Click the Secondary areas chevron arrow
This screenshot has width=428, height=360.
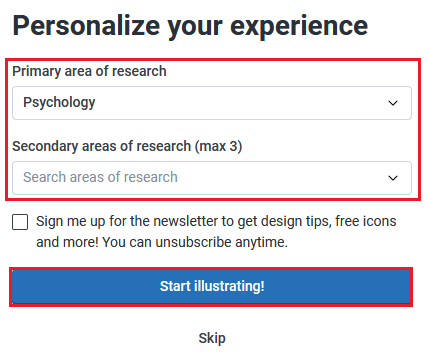[x=393, y=178]
